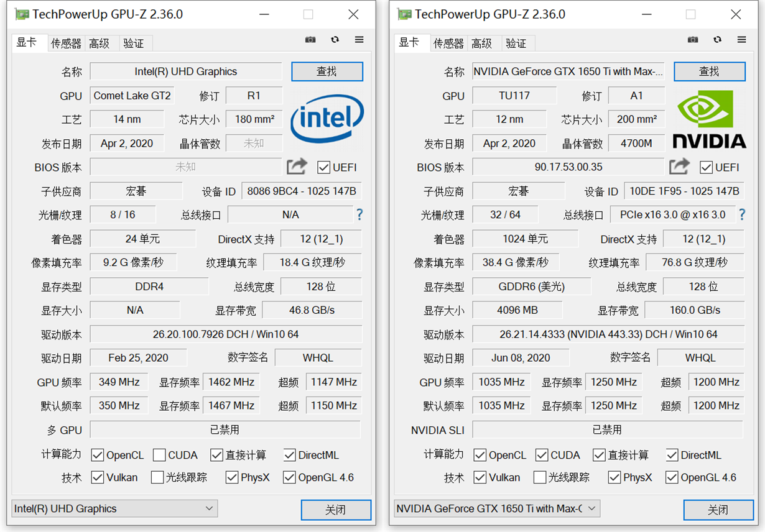Click DDR4 memory type field
Image resolution: width=765 pixels, height=532 pixels.
[x=149, y=287]
